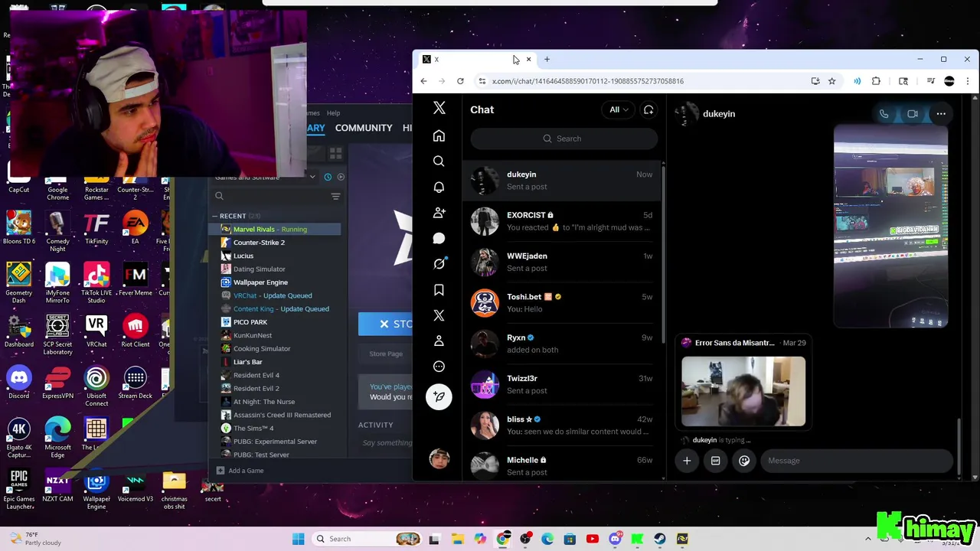Open Twizzl3r conversation
Screen dimensions: 980x551
[x=562, y=384]
